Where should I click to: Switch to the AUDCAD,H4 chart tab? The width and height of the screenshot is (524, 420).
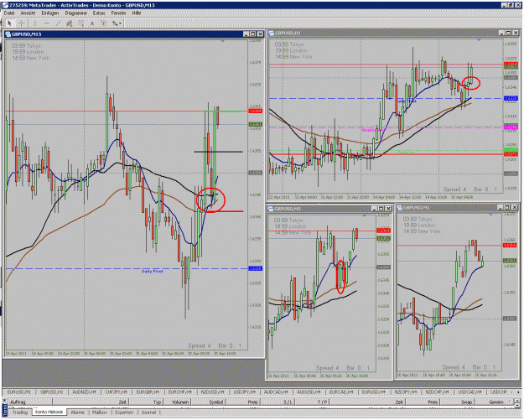(x=277, y=392)
